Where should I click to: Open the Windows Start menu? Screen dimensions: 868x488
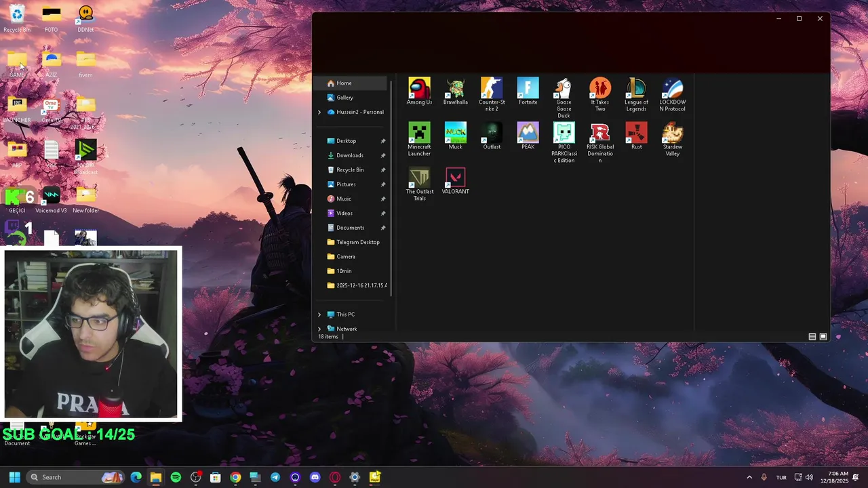[x=15, y=477]
